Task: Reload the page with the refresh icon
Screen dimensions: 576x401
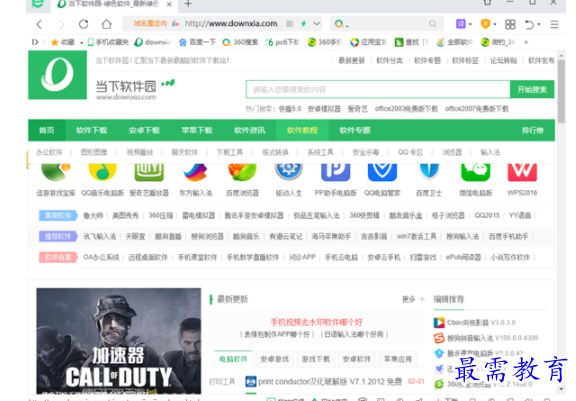Action: click(x=84, y=24)
